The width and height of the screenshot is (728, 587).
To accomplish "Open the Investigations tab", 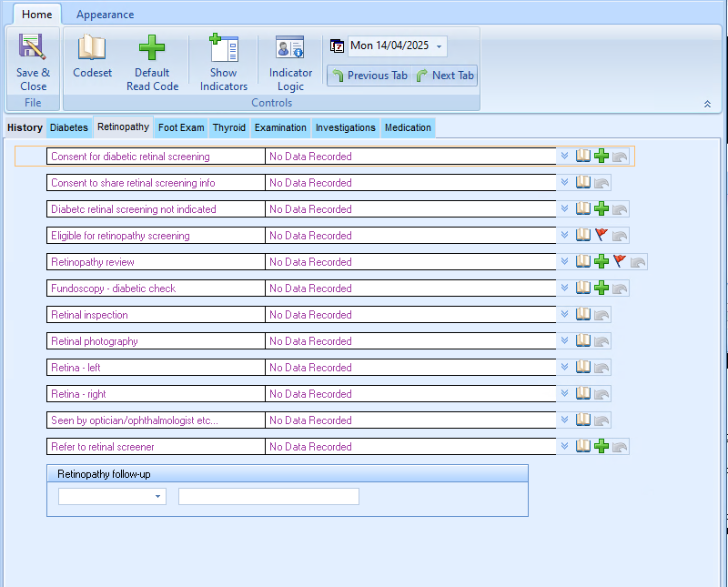I will (346, 127).
